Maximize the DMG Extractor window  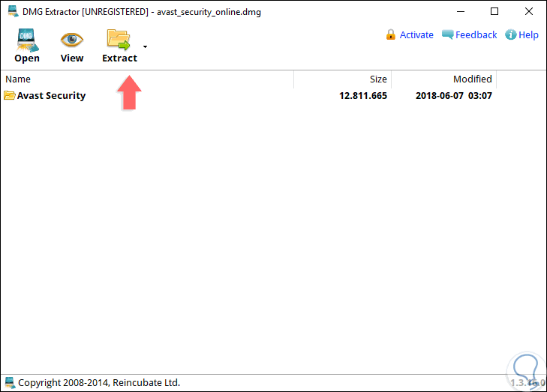click(494, 11)
